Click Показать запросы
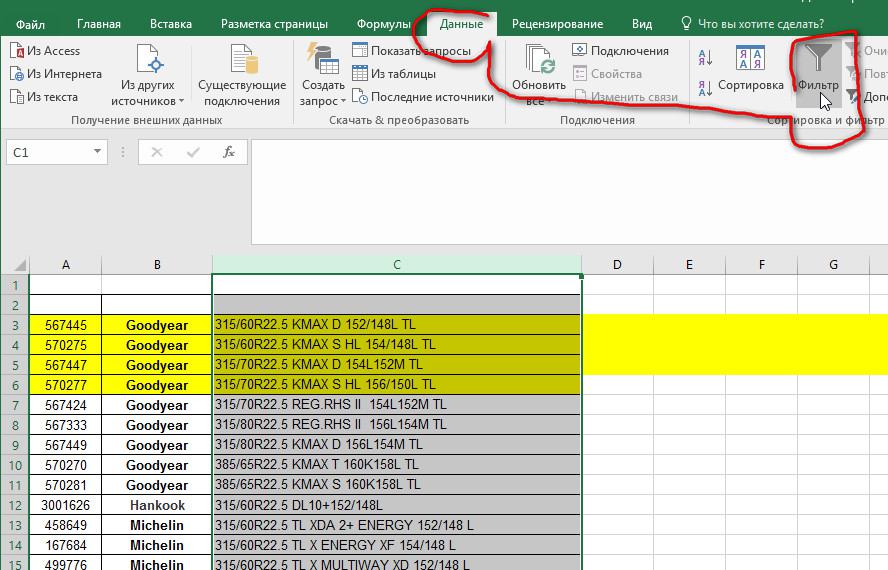The width and height of the screenshot is (888, 570). 412,50
